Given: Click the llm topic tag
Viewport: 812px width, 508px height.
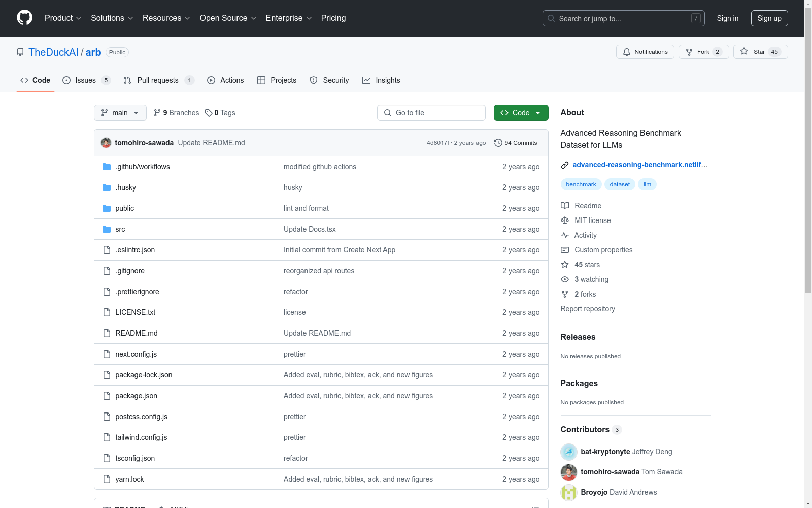Looking at the screenshot, I should 647,184.
